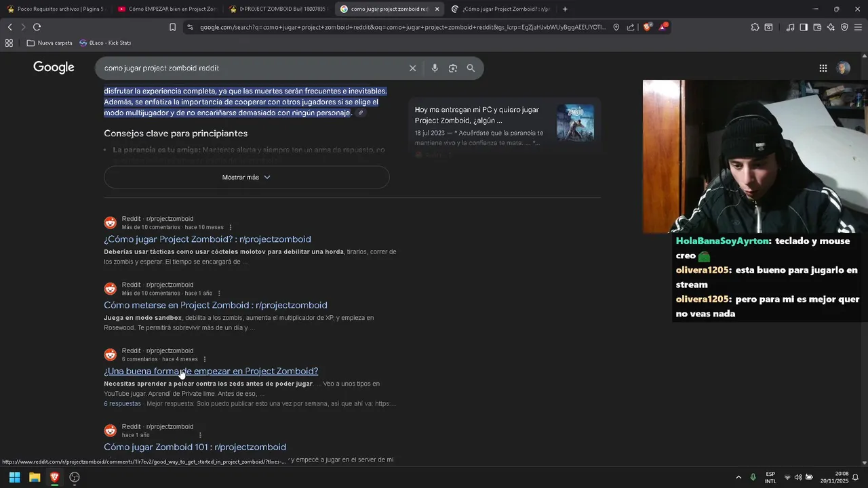
Task: Open result '¿Cómo jugar Project Zomboid? : r/projectzomboid'
Action: point(208,239)
